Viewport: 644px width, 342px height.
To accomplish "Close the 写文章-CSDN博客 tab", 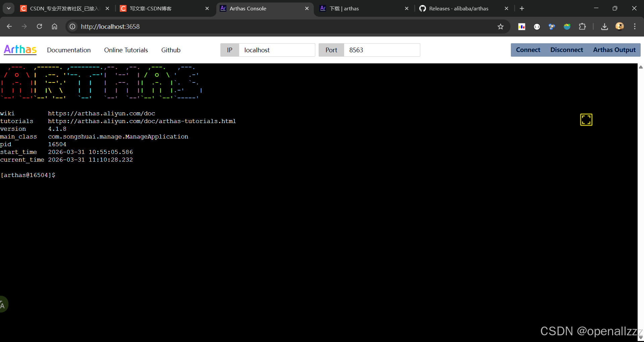I will click(x=207, y=8).
